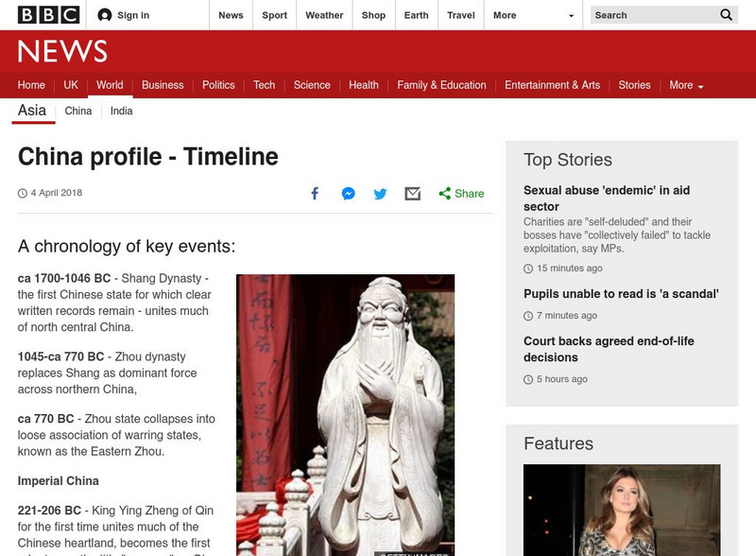Click the 'Imperial China' subheading
The width and height of the screenshot is (756, 556).
(x=59, y=480)
